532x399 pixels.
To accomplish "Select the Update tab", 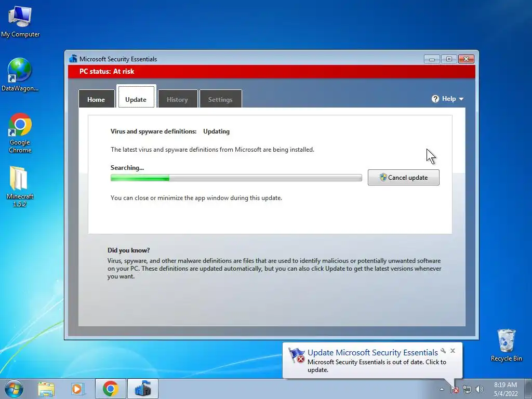I will click(x=136, y=97).
